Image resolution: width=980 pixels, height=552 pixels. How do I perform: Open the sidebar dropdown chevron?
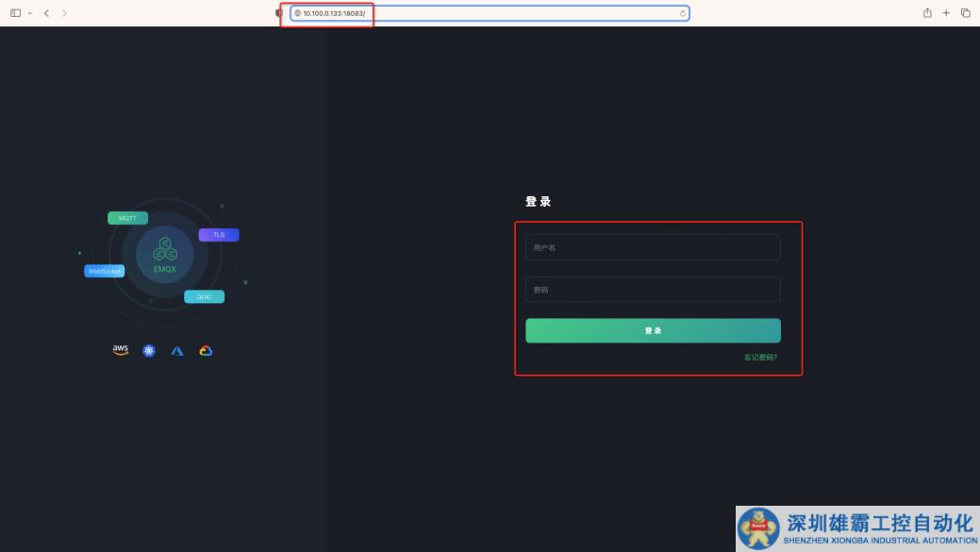point(29,13)
